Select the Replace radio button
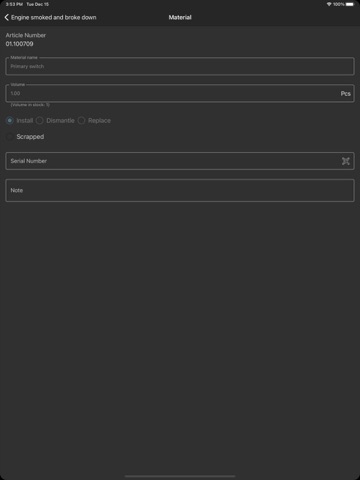Image resolution: width=360 pixels, height=480 pixels. click(81, 120)
